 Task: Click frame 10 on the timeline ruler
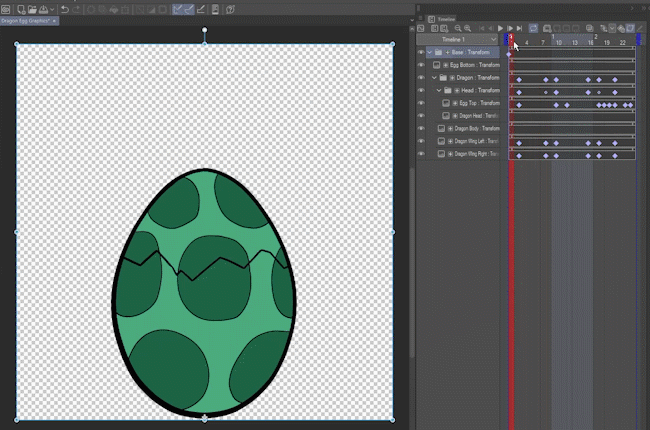[x=558, y=43]
